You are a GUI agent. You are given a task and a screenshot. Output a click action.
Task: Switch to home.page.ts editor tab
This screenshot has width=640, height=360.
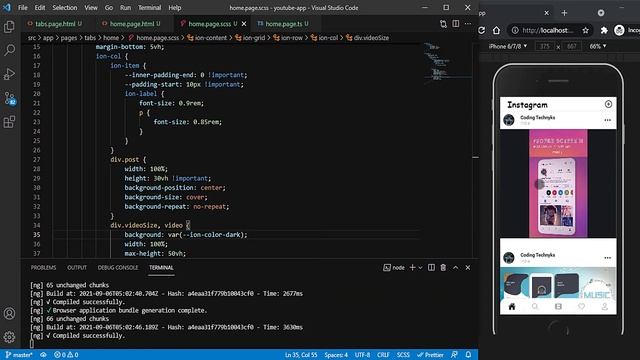(x=283, y=24)
